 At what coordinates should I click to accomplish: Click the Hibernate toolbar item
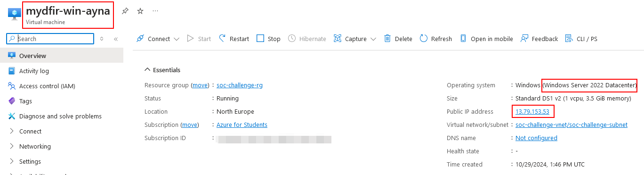pos(307,39)
